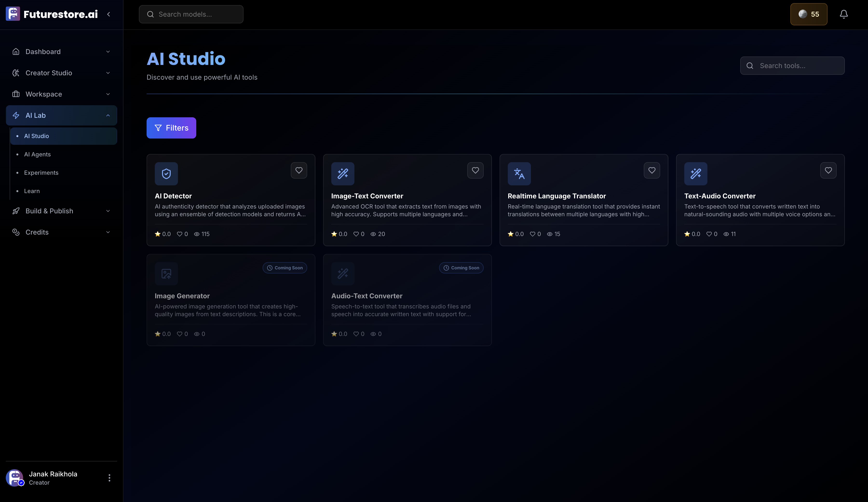Open Experiments submenu item
The image size is (868, 502).
(x=63, y=172)
